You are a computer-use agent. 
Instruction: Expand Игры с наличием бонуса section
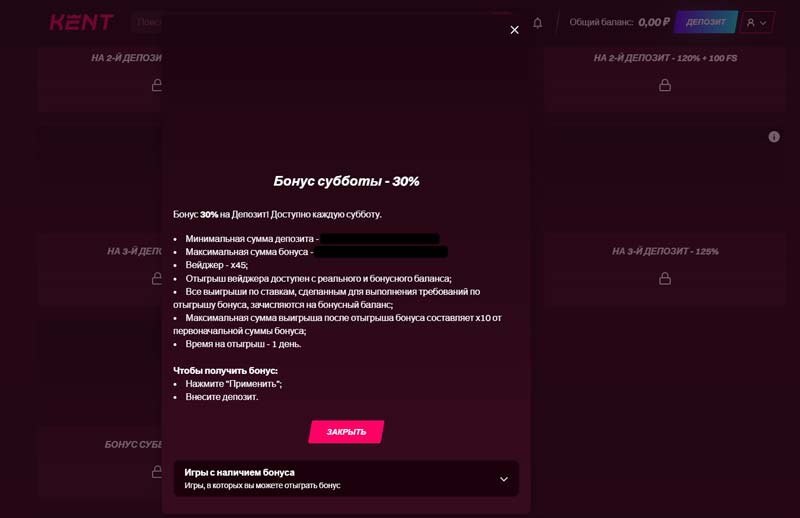click(346, 478)
